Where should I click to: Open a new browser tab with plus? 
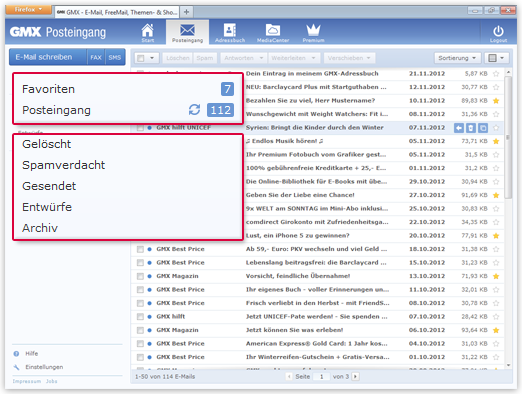(x=186, y=12)
